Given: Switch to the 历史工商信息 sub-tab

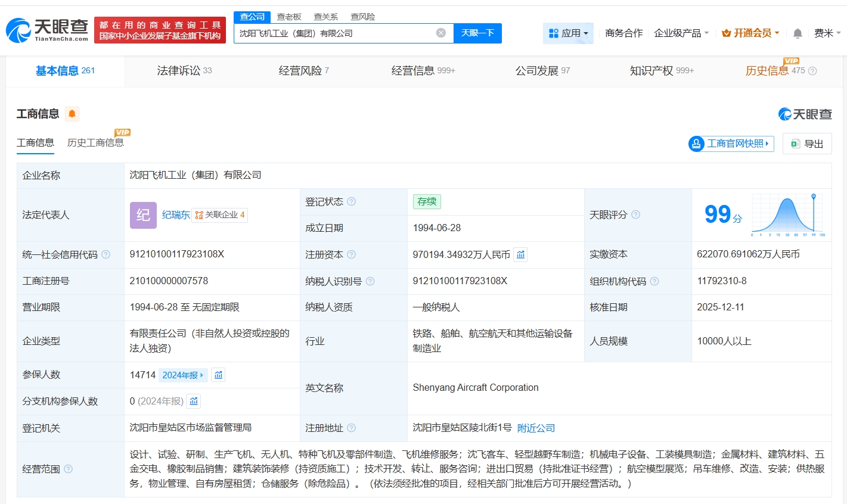Looking at the screenshot, I should click(x=95, y=143).
